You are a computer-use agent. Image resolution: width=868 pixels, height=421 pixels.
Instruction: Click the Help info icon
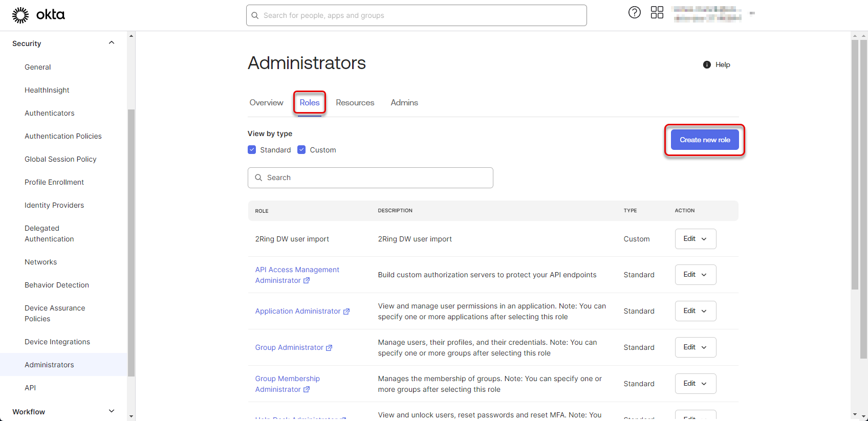(707, 64)
